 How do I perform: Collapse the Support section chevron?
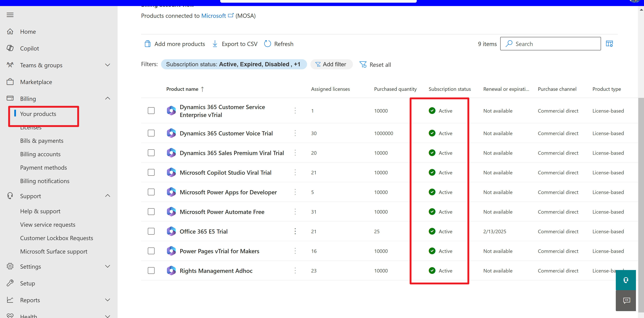pyautogui.click(x=108, y=196)
